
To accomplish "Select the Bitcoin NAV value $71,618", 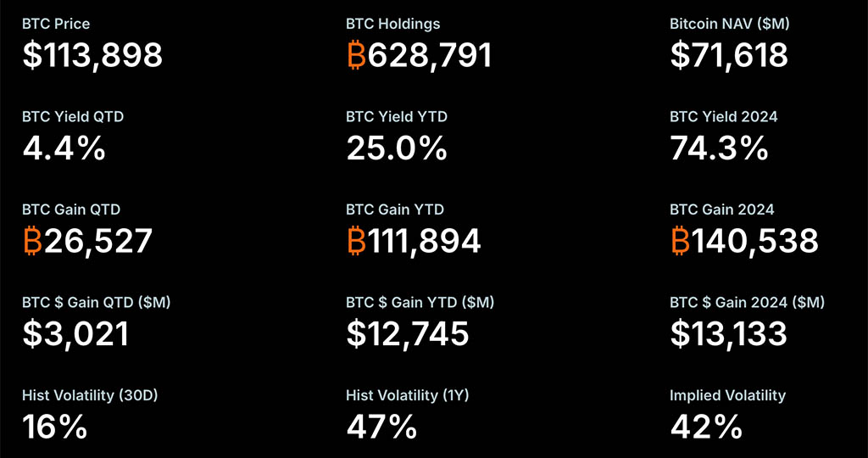I will 729,56.
